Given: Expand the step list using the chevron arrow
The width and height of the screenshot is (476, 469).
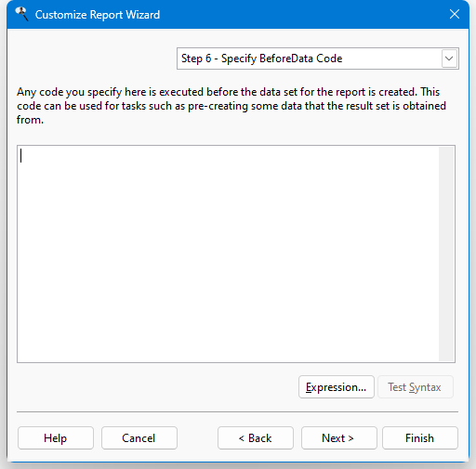Looking at the screenshot, I should [449, 59].
